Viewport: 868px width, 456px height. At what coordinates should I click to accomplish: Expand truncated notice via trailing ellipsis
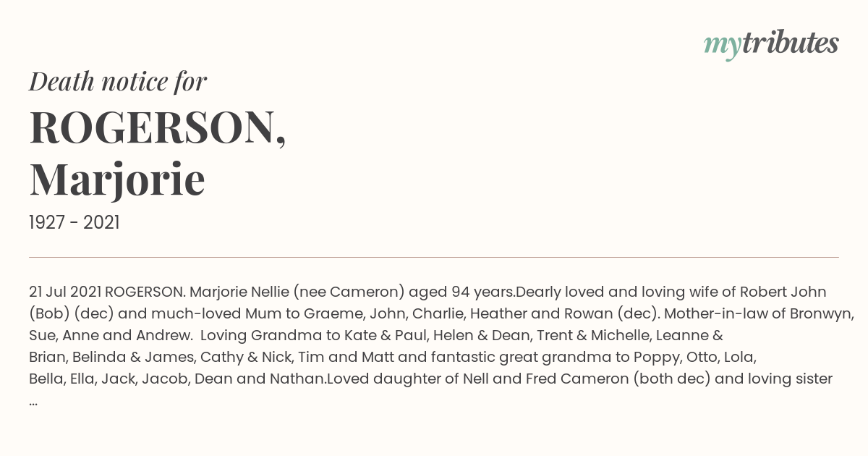[33, 400]
